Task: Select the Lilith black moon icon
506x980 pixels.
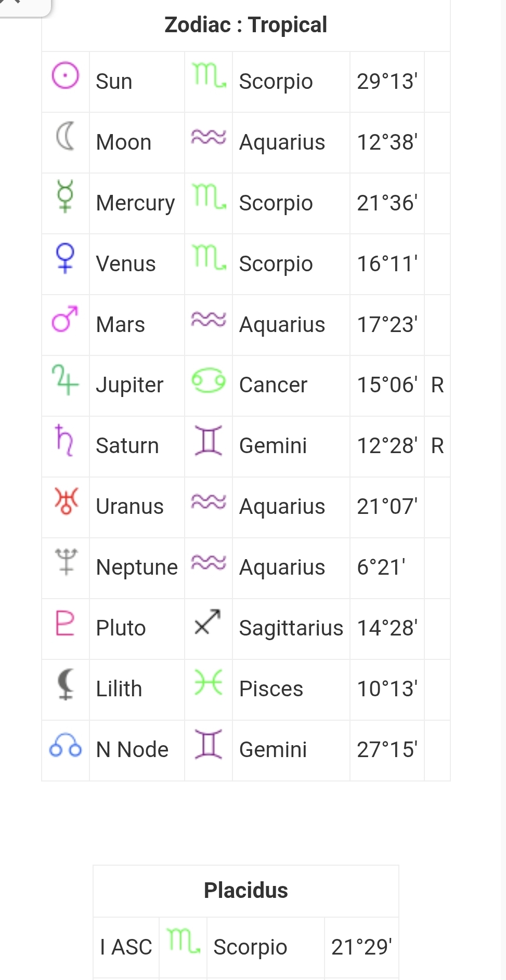Action: (x=66, y=684)
